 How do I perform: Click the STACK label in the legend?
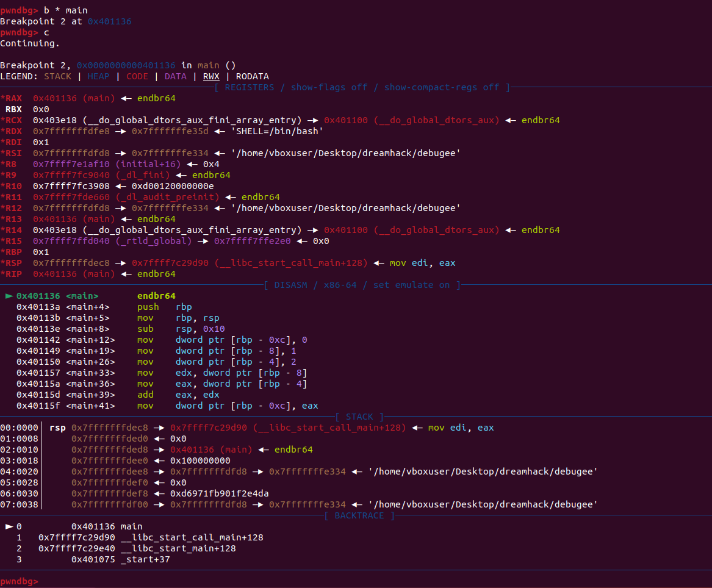pos(58,76)
